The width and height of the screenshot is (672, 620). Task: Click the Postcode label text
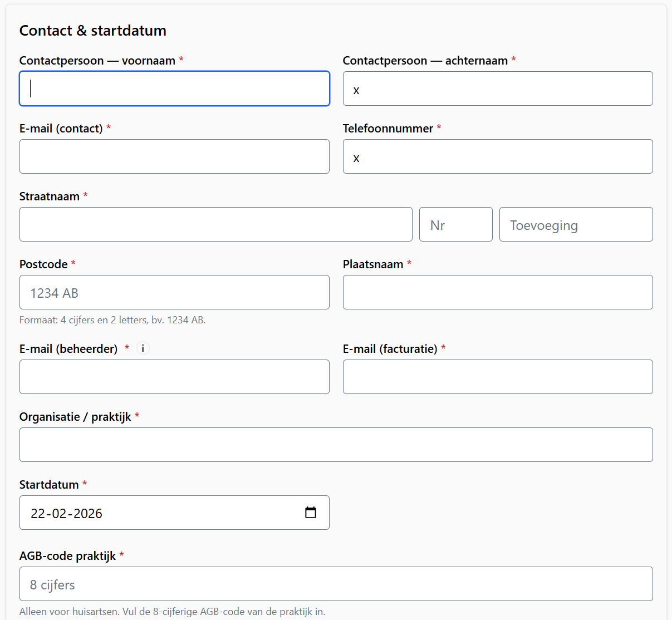pyautogui.click(x=43, y=264)
